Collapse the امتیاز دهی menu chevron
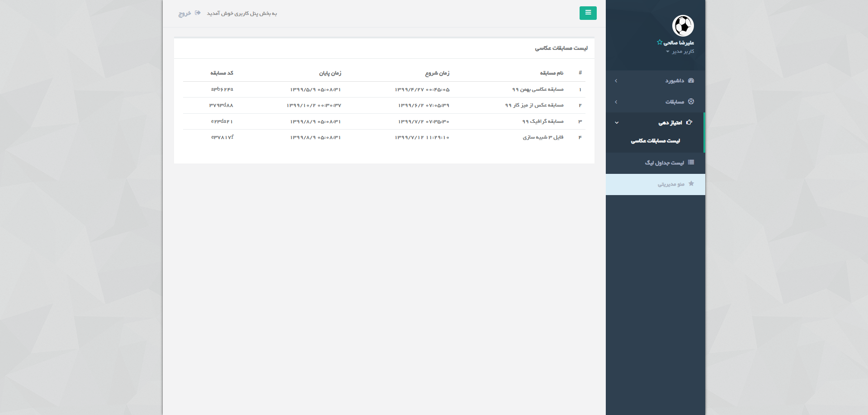 616,123
